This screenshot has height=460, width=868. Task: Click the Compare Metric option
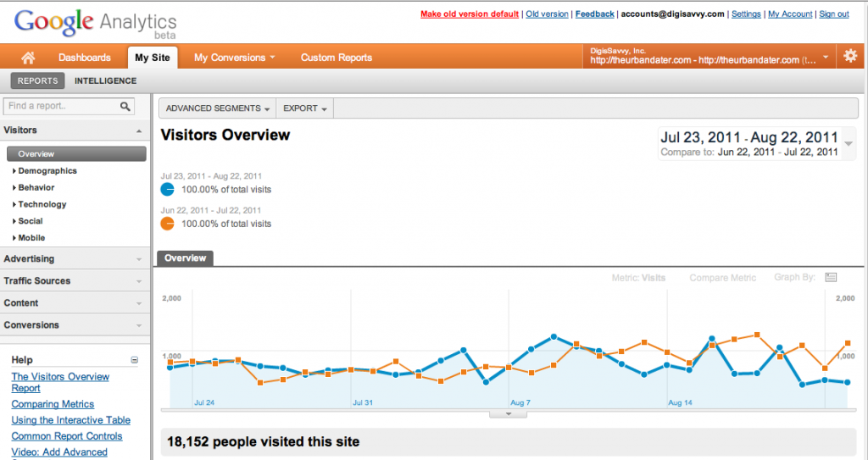click(722, 278)
